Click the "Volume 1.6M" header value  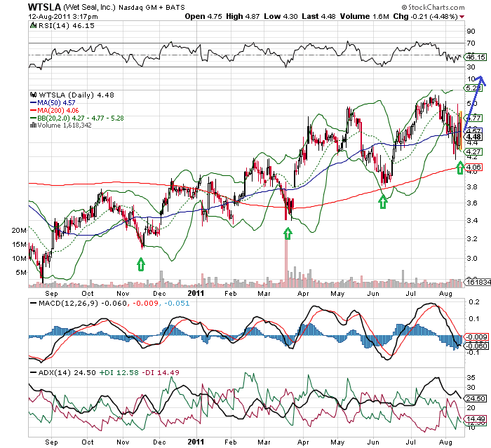365,16
